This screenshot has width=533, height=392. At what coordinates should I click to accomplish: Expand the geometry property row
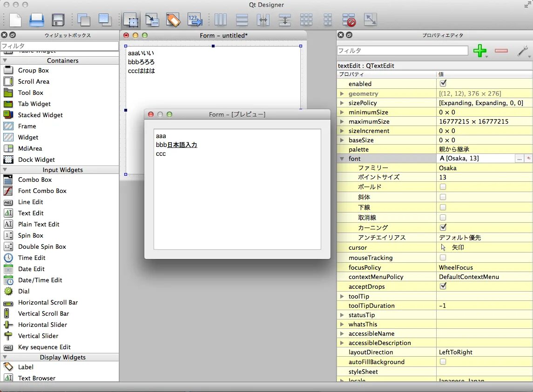point(342,94)
